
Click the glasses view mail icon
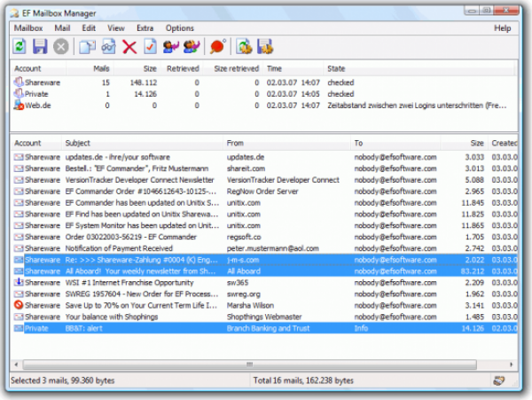[x=108, y=47]
